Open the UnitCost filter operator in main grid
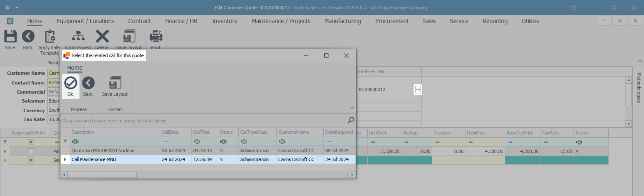This screenshot has height=196, width=644. pyautogui.click(x=373, y=142)
